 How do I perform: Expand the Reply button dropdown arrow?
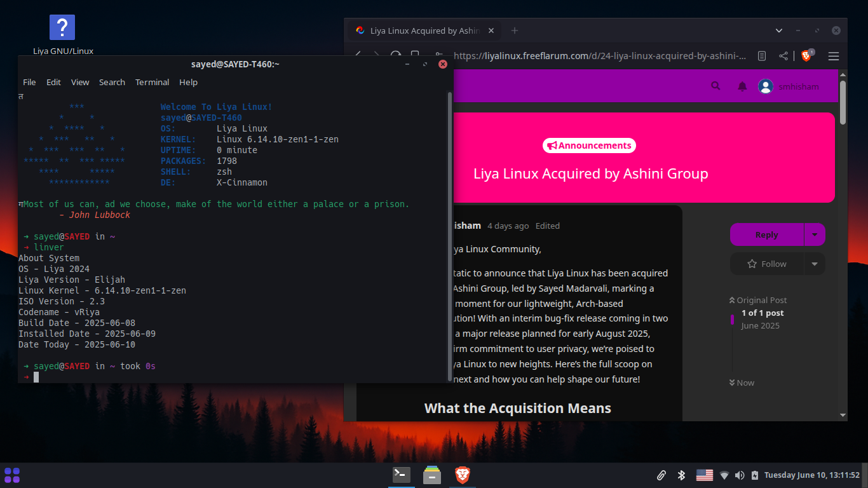[815, 234]
